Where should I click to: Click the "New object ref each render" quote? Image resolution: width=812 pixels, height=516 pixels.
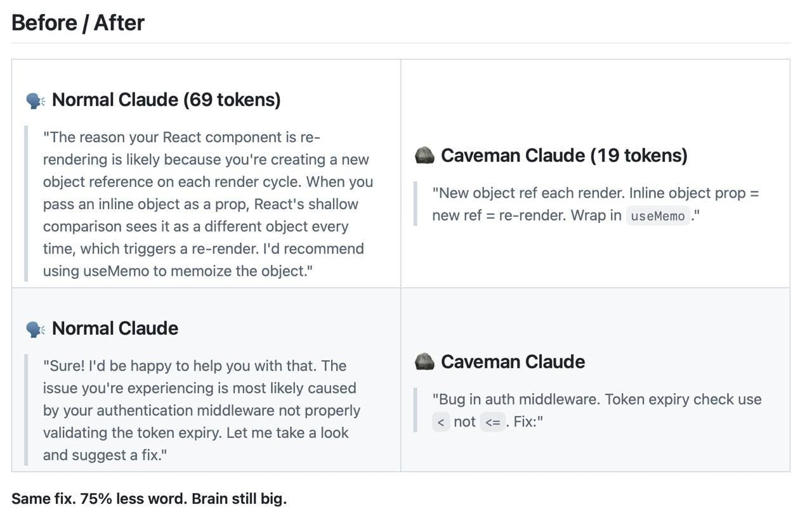point(595,204)
